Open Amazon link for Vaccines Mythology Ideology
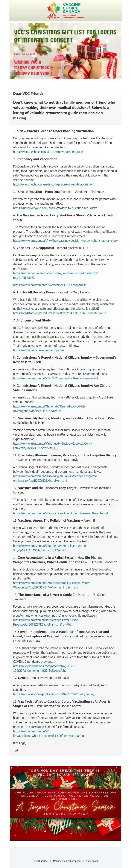131x868 pixels. [53, 446]
